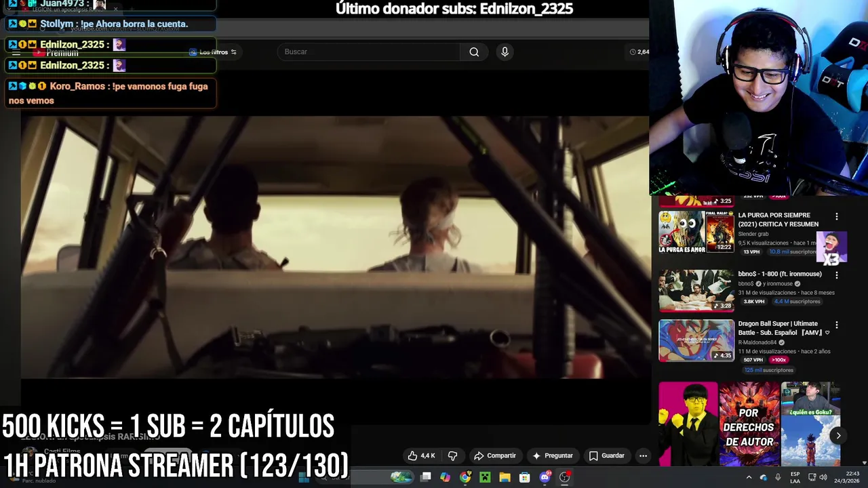
Task: Open options for bbno$ 1-800 video
Action: pyautogui.click(x=836, y=275)
